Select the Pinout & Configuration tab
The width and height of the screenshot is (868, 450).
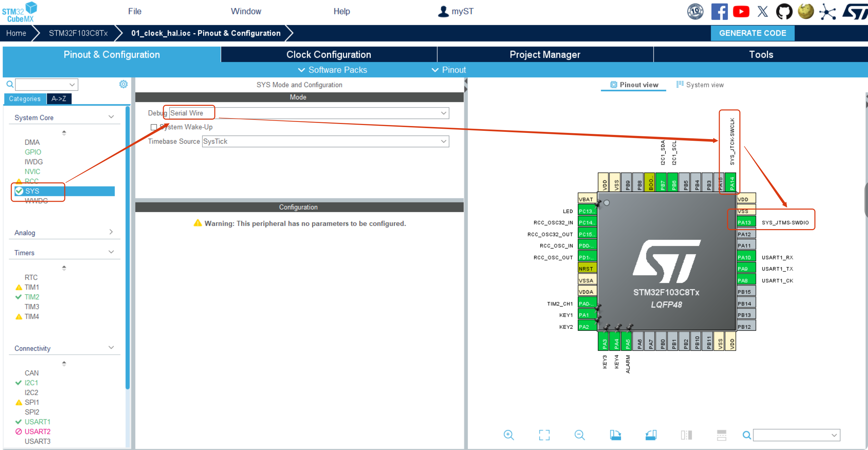pos(112,54)
